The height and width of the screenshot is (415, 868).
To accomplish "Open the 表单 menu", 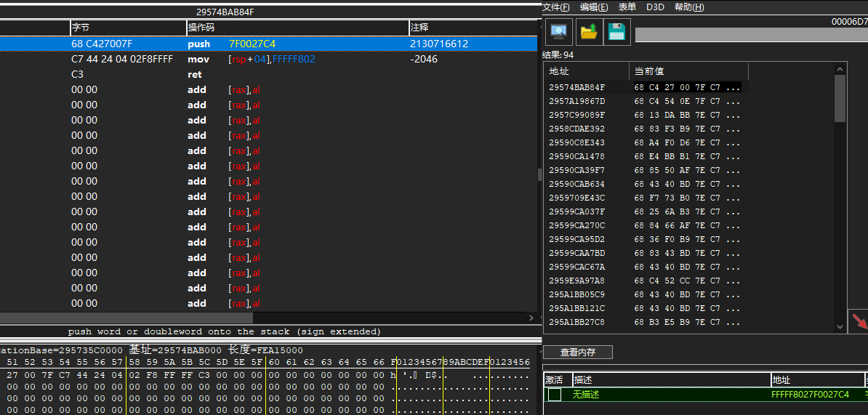I will click(x=627, y=7).
